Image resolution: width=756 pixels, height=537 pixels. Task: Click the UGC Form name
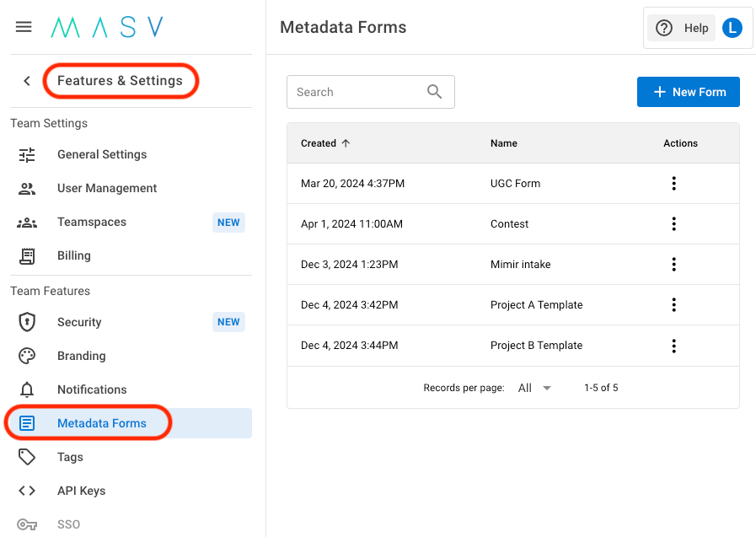[515, 184]
